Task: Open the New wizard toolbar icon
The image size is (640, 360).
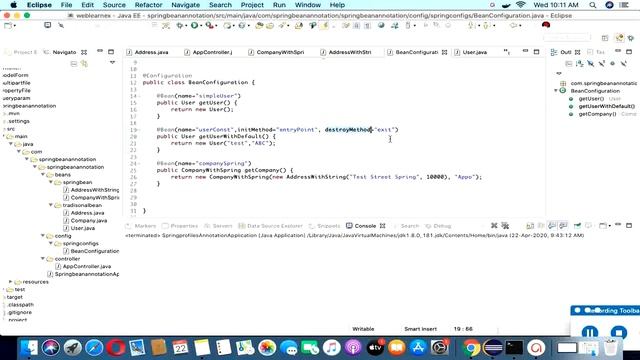Action: pos(8,25)
